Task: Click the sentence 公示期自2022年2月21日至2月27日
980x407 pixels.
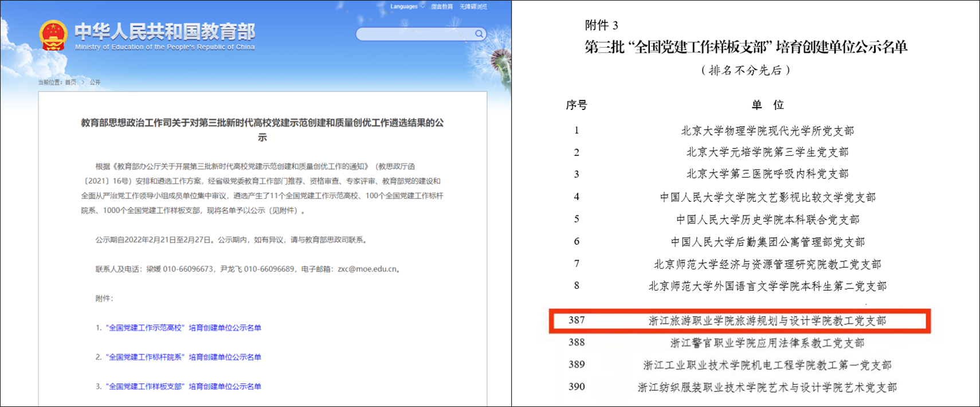Action: click(x=154, y=240)
